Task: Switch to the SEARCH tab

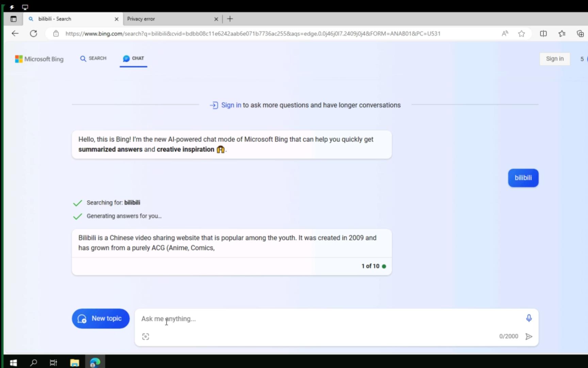Action: pos(93,59)
